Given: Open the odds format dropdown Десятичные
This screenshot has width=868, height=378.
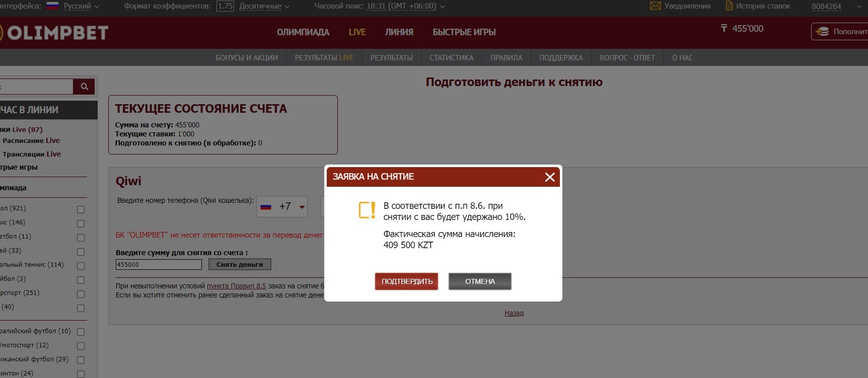Looking at the screenshot, I should (264, 6).
